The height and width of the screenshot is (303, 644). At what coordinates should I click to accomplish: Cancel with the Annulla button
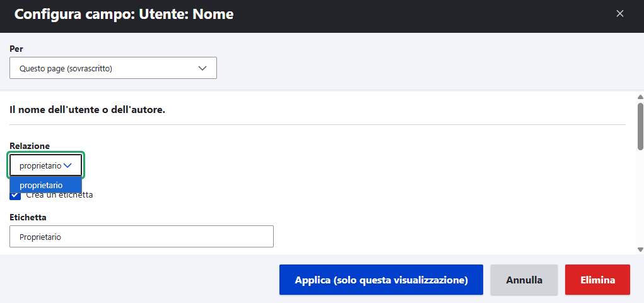(x=524, y=280)
